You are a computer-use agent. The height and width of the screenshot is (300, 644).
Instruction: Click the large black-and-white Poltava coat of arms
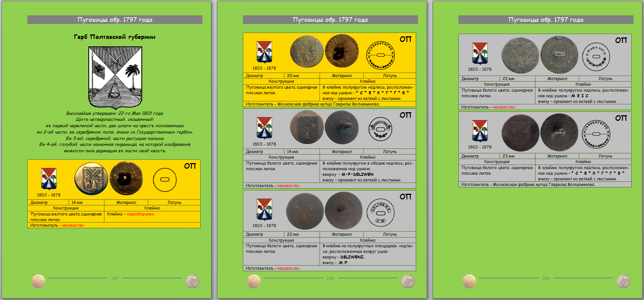115,77
